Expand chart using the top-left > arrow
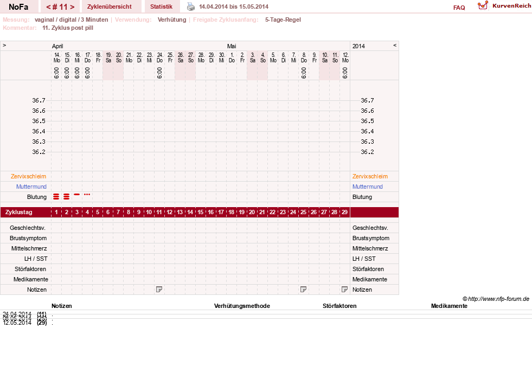Image resolution: width=532 pixels, height=392 pixels. pos(4,45)
